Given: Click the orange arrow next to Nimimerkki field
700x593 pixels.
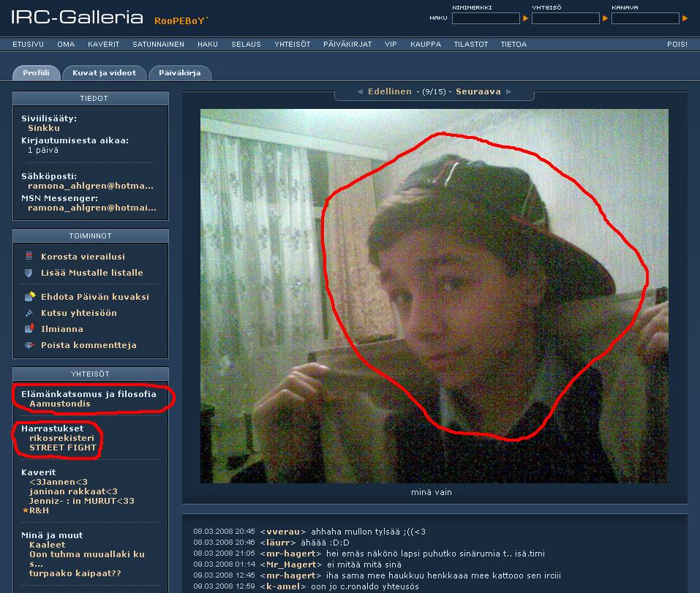Looking at the screenshot, I should (x=525, y=18).
